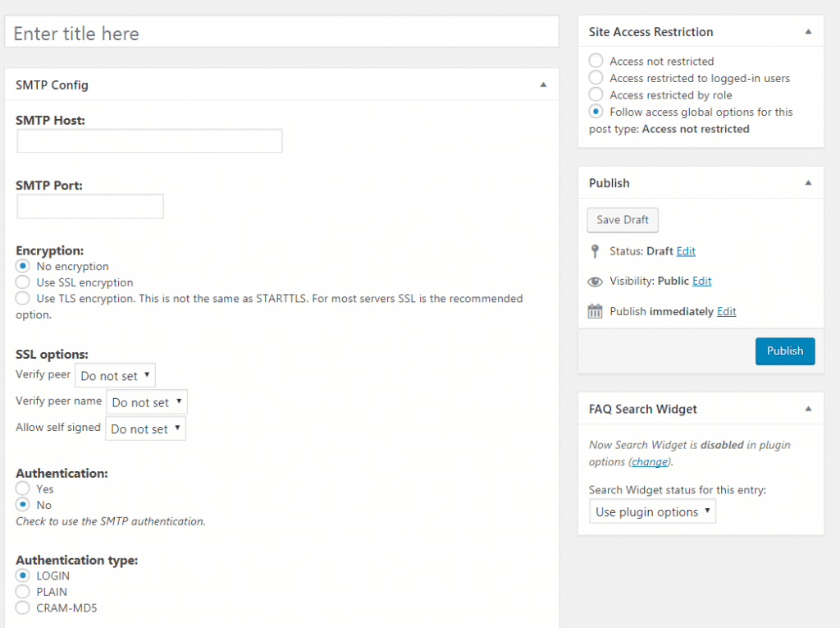Click the Visibility eye icon

[596, 282]
